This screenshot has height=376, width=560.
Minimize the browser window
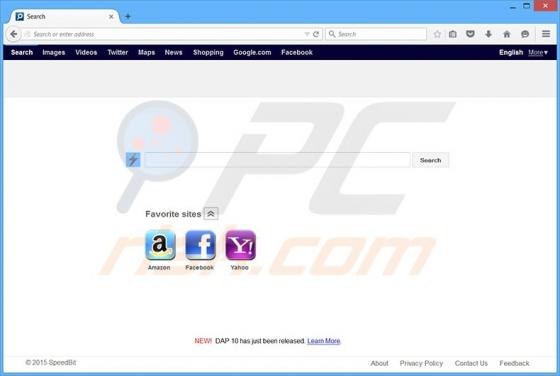(513, 6)
